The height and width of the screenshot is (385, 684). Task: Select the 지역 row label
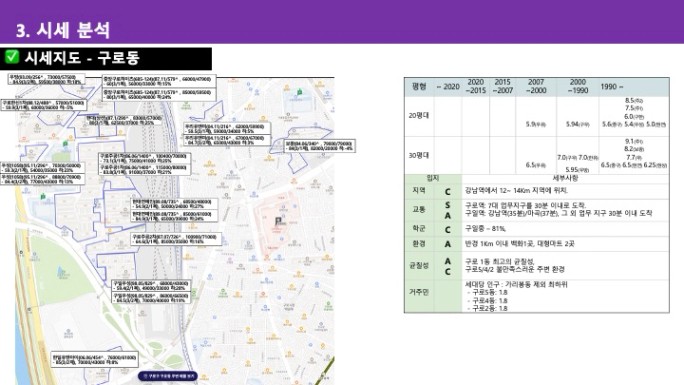click(419, 191)
